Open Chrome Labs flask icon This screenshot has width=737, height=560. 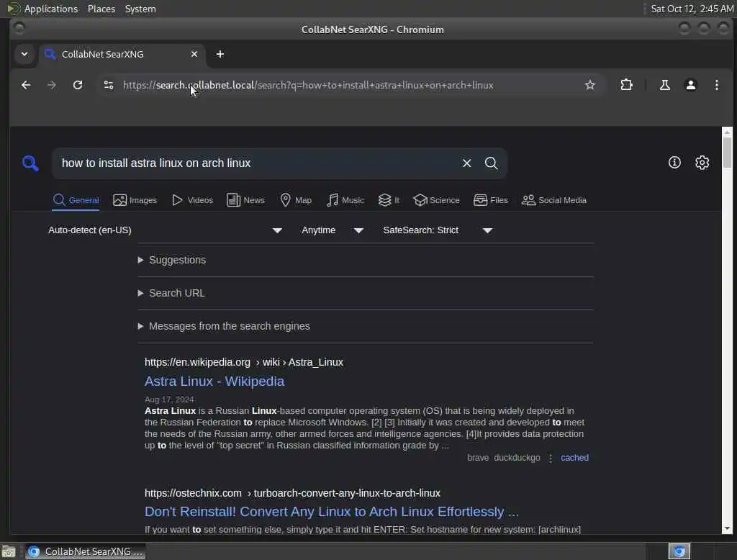(664, 85)
